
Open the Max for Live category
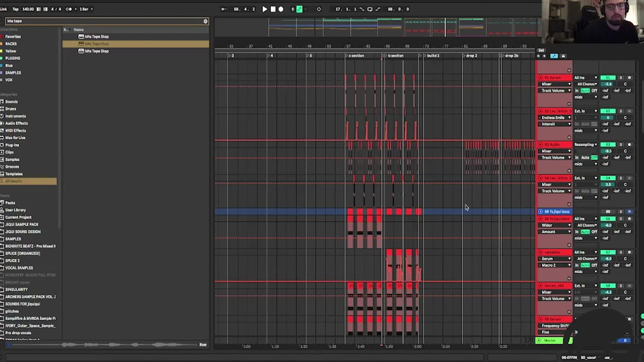[15, 138]
